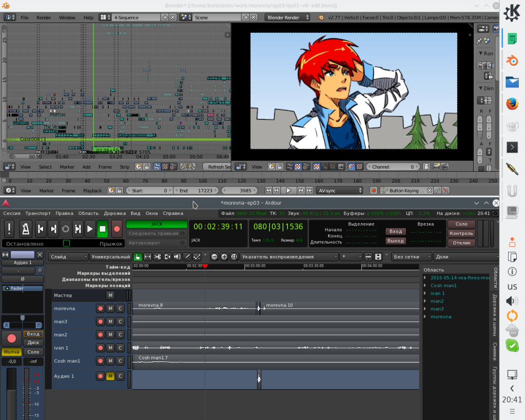Mute the man2 track

point(110,334)
